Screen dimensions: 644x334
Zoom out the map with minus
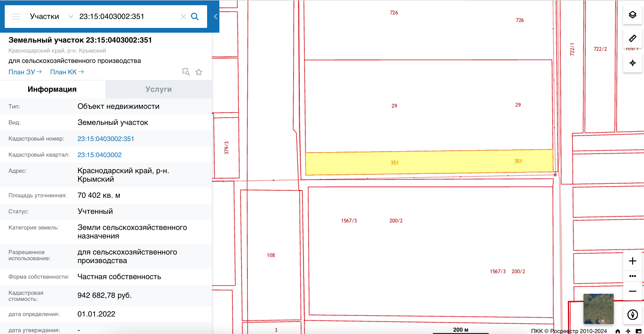632,291
